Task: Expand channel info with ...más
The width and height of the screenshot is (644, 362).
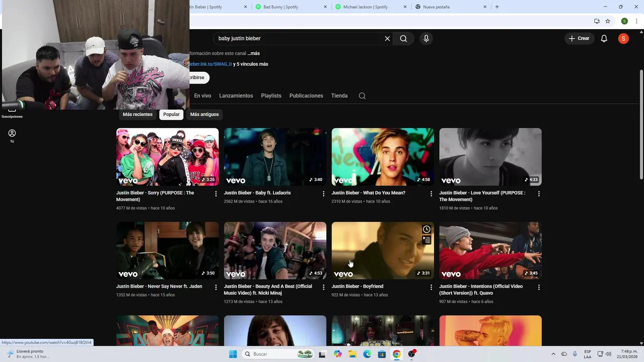Action: tap(254, 53)
